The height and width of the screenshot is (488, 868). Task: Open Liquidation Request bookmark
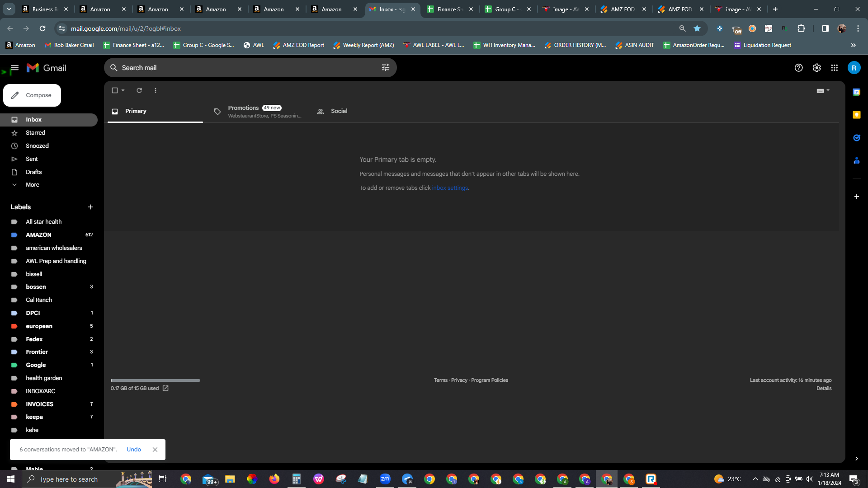click(x=763, y=45)
